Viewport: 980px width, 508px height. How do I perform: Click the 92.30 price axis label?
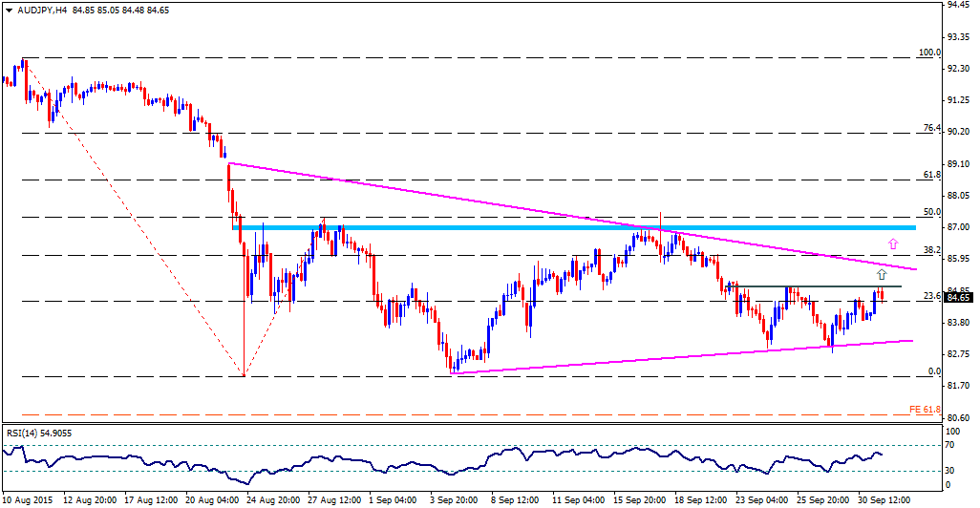tap(958, 68)
